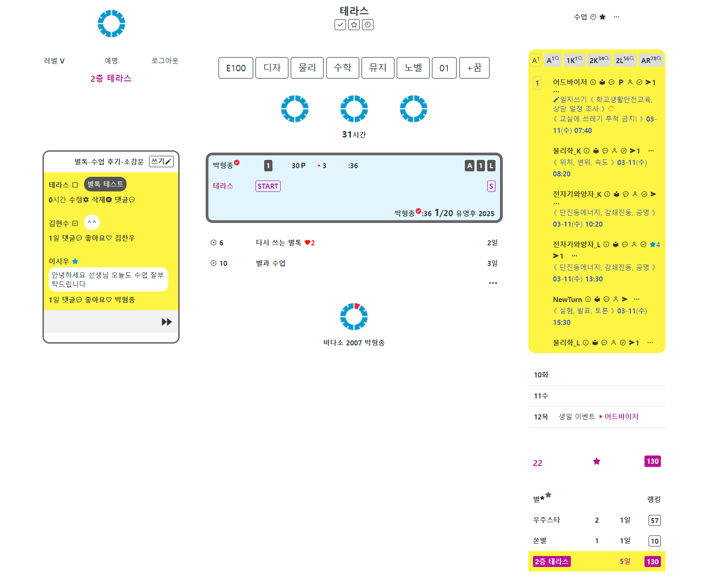708x588 pixels.
Task: Click the heart 좋아요 icon on 김현수's post
Action: 109,238
